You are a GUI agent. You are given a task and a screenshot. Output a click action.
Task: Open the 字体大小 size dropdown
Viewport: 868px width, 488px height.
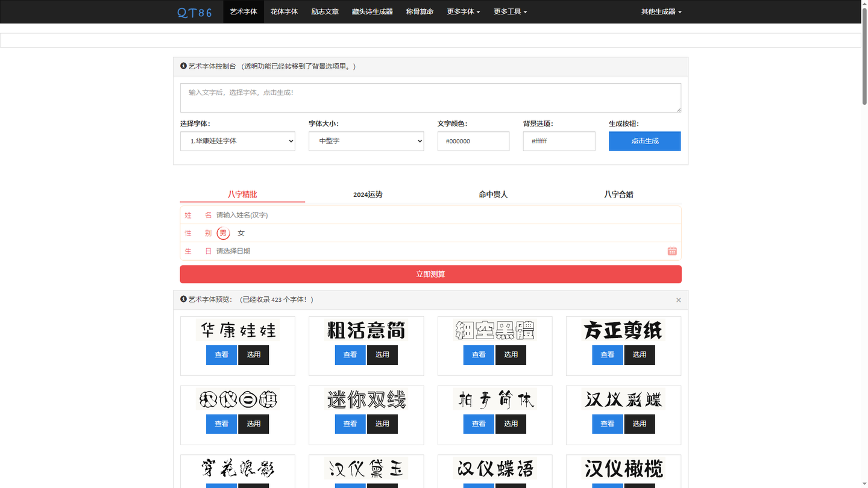(x=366, y=141)
